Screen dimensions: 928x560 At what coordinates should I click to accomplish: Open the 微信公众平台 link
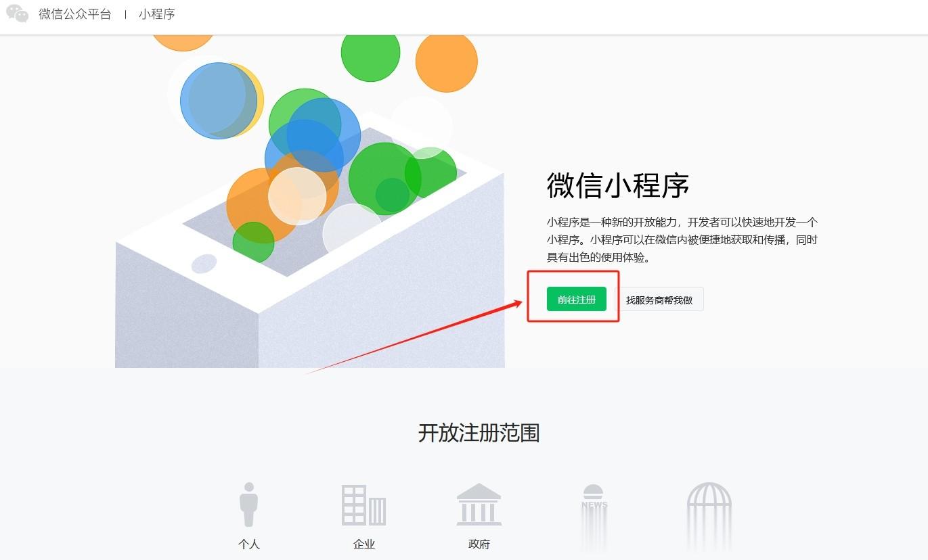[75, 14]
